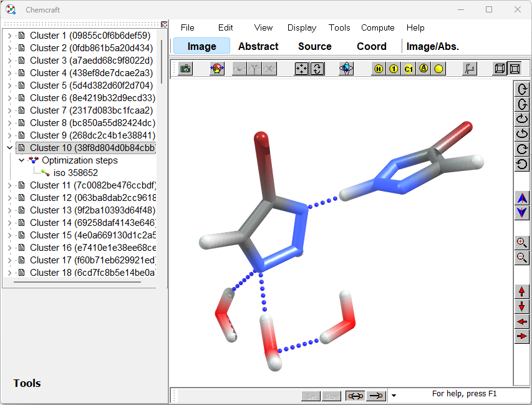
Task: Expand the Cluster 15 tree node
Action: pos(10,235)
